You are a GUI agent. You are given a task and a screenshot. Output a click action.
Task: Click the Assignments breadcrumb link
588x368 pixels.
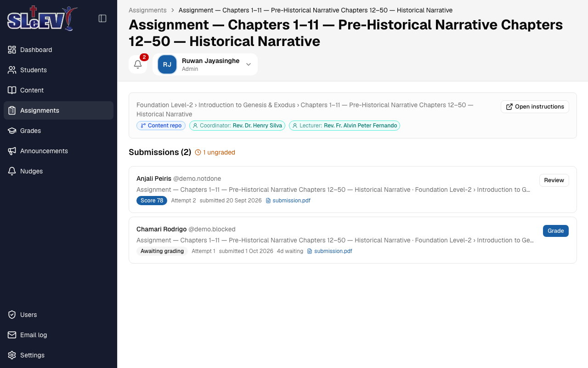[x=147, y=10]
